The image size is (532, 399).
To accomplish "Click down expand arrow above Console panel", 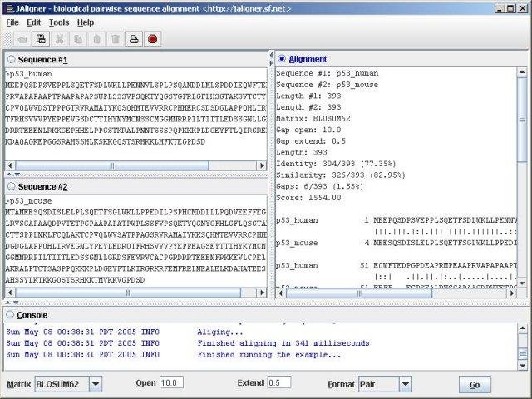I will (16, 302).
